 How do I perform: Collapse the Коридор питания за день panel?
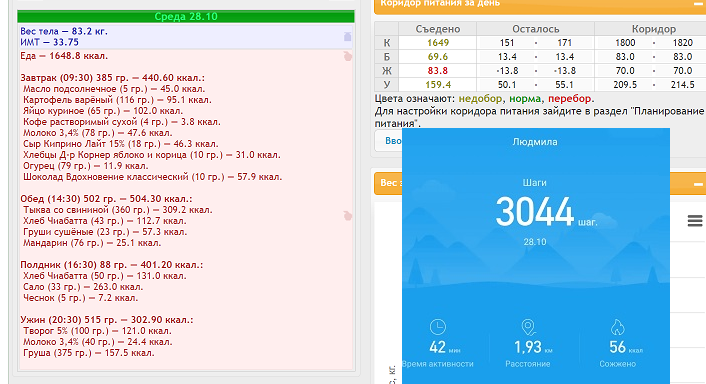coord(698,4)
